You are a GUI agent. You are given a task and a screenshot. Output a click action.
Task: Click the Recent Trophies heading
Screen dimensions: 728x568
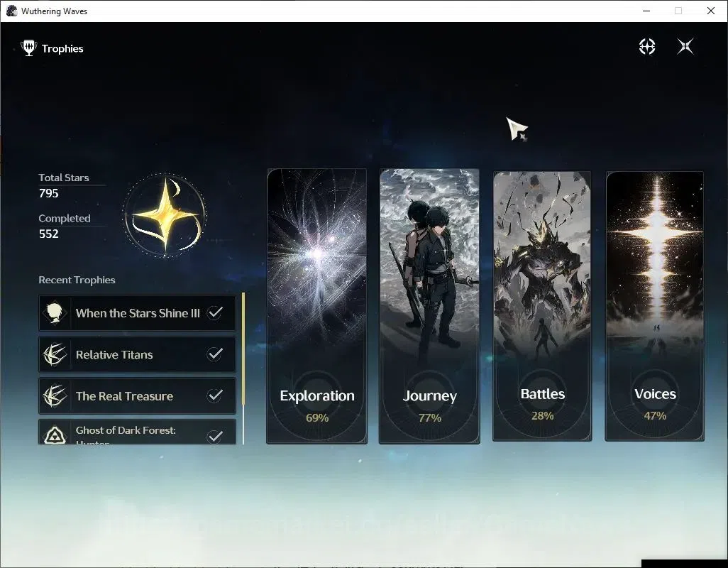coord(77,280)
